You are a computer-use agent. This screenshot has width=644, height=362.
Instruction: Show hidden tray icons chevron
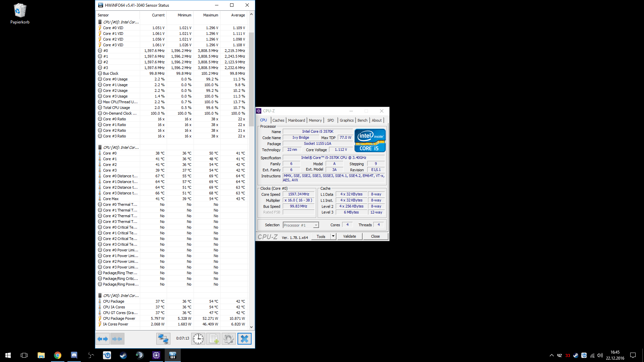[551, 355]
